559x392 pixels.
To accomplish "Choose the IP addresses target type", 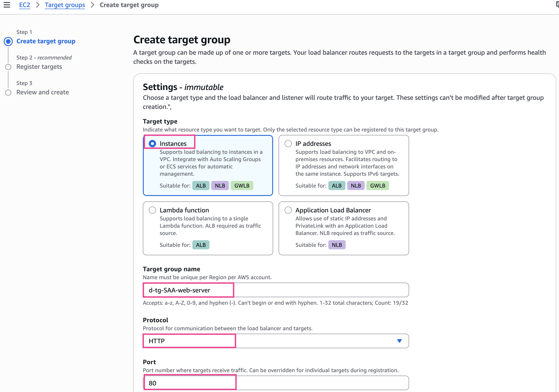I will [288, 144].
